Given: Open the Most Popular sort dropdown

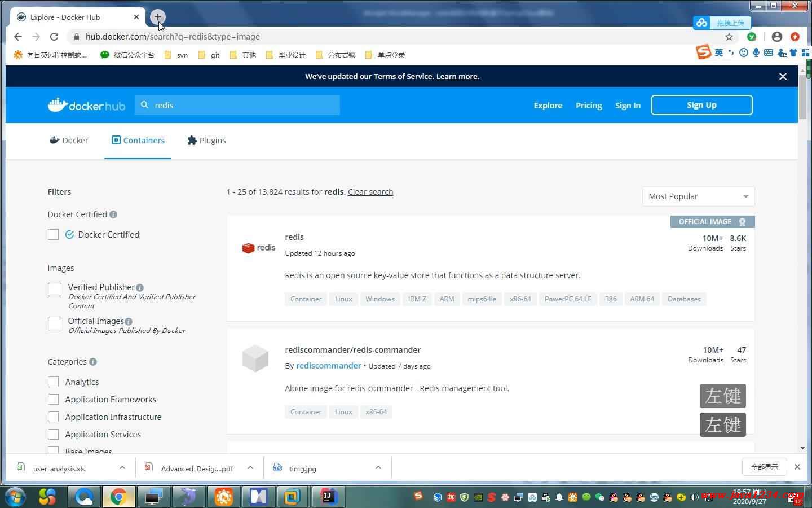Looking at the screenshot, I should [x=698, y=196].
